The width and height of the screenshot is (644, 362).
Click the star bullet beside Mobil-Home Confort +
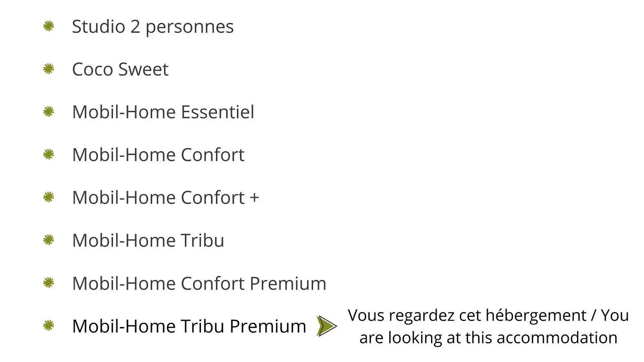[x=49, y=197]
